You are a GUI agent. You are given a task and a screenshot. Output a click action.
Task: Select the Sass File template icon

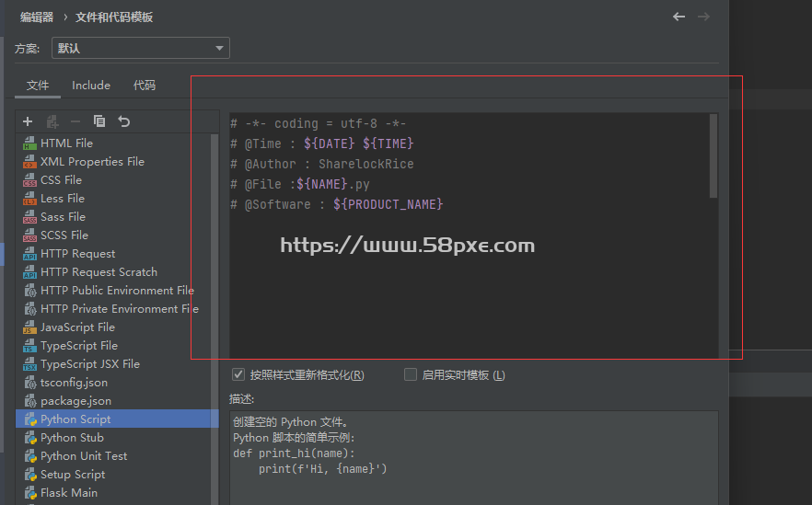click(x=30, y=217)
